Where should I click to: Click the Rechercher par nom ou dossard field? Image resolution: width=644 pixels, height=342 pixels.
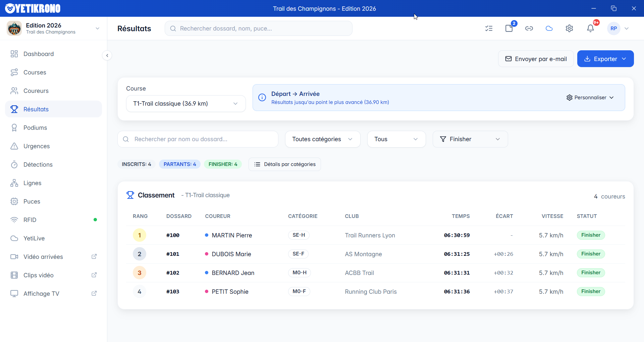[198, 139]
